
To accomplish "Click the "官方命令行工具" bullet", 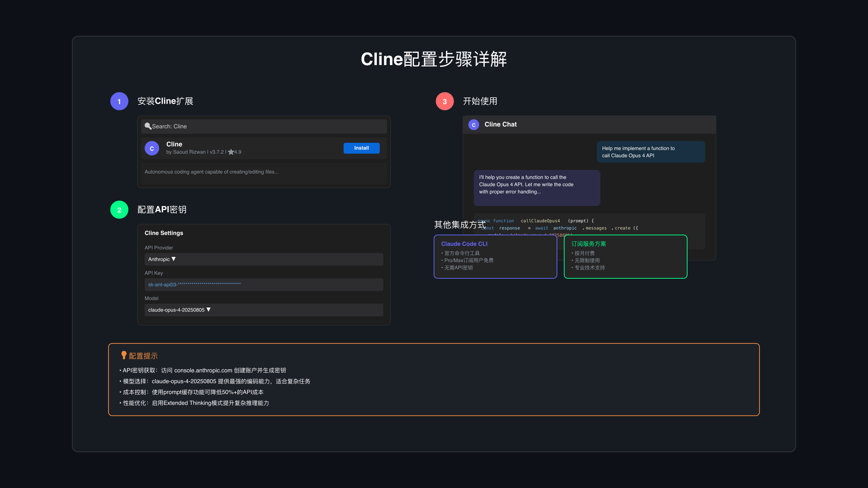I will tap(460, 253).
